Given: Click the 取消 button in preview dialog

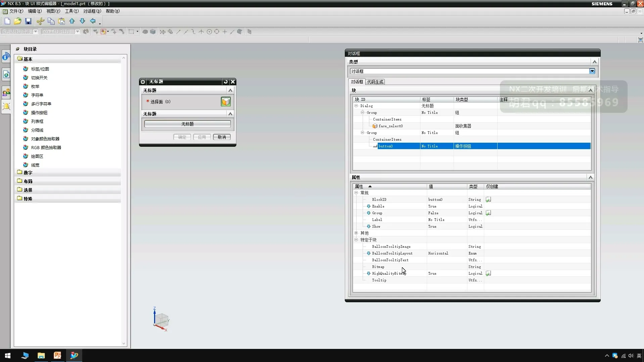Looking at the screenshot, I should point(222,137).
